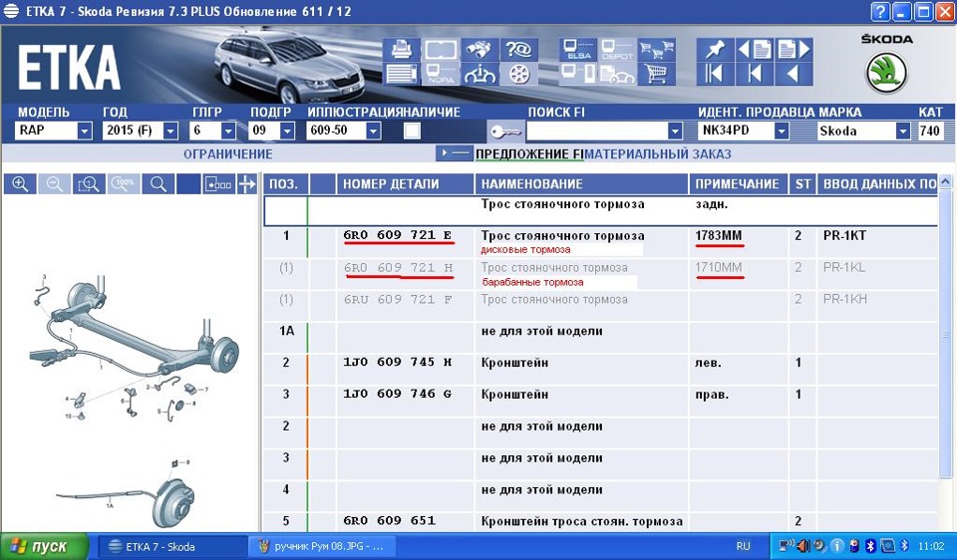Click the plain magnifier icon above illustration
The image size is (957, 560).
coord(159,183)
